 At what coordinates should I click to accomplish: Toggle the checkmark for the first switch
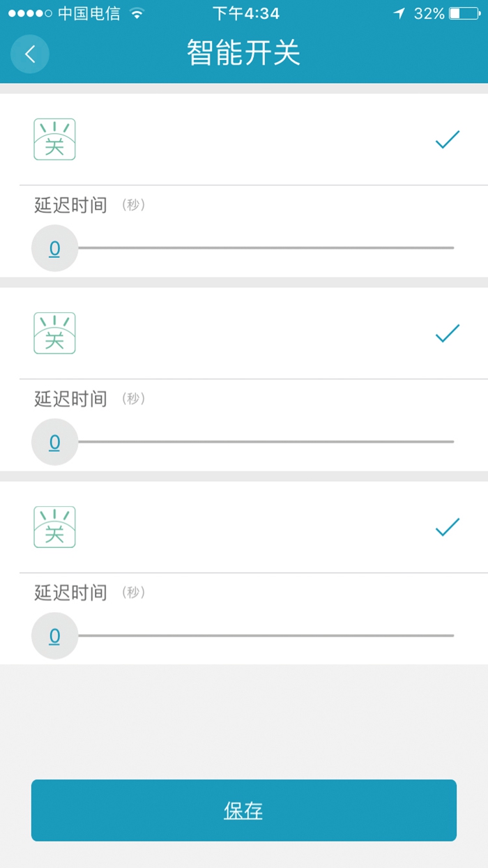point(447,139)
